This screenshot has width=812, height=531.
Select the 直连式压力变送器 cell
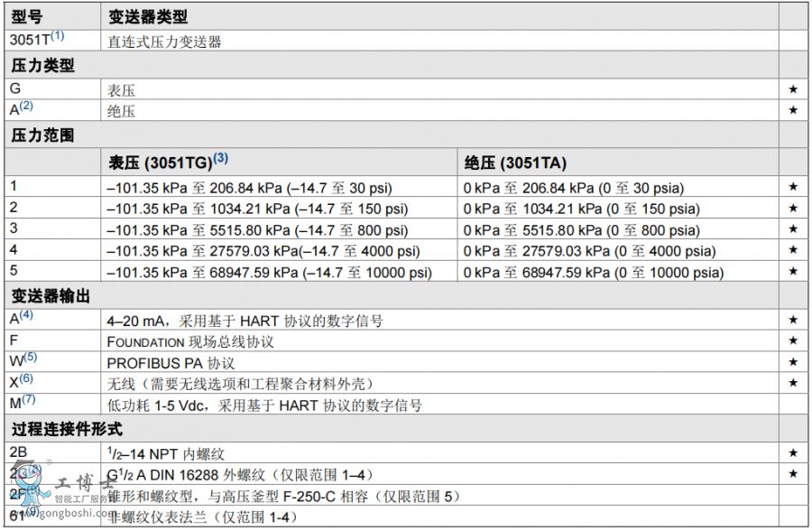pos(164,41)
